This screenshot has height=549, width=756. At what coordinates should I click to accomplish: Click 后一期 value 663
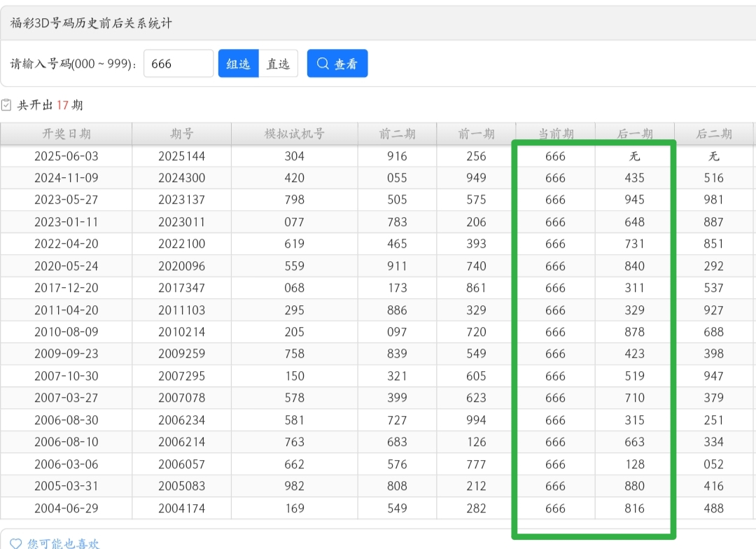[x=634, y=442]
